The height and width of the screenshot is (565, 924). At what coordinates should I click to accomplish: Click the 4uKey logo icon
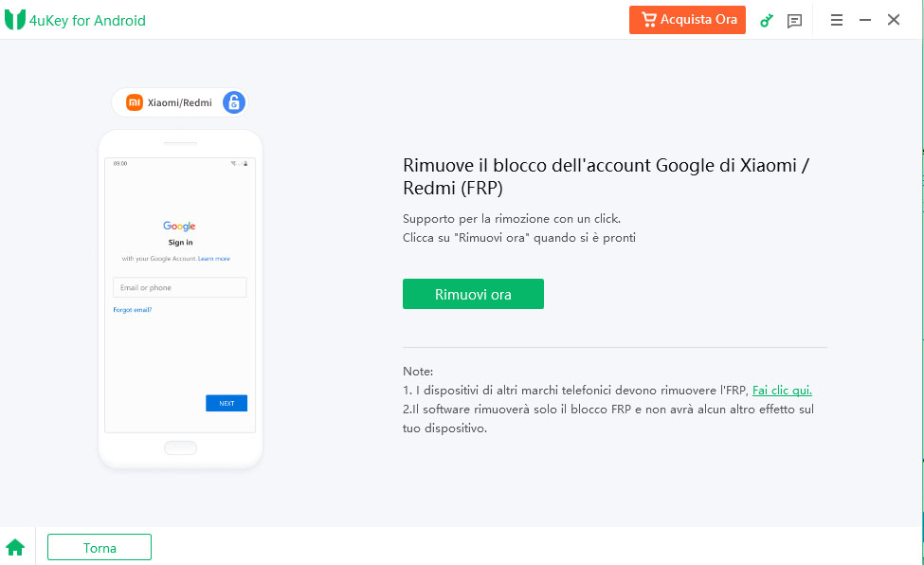(15, 20)
